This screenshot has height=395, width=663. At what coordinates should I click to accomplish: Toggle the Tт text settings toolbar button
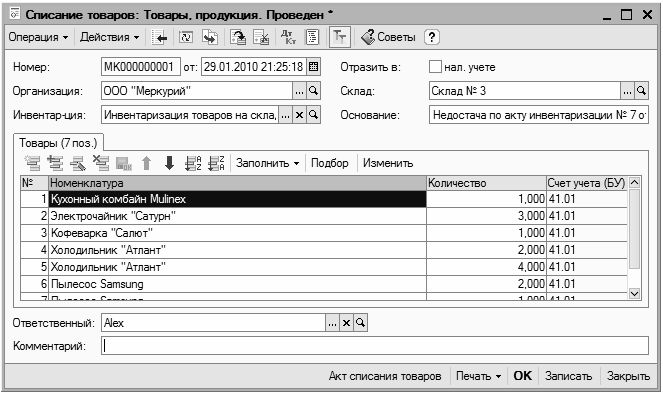coord(339,37)
